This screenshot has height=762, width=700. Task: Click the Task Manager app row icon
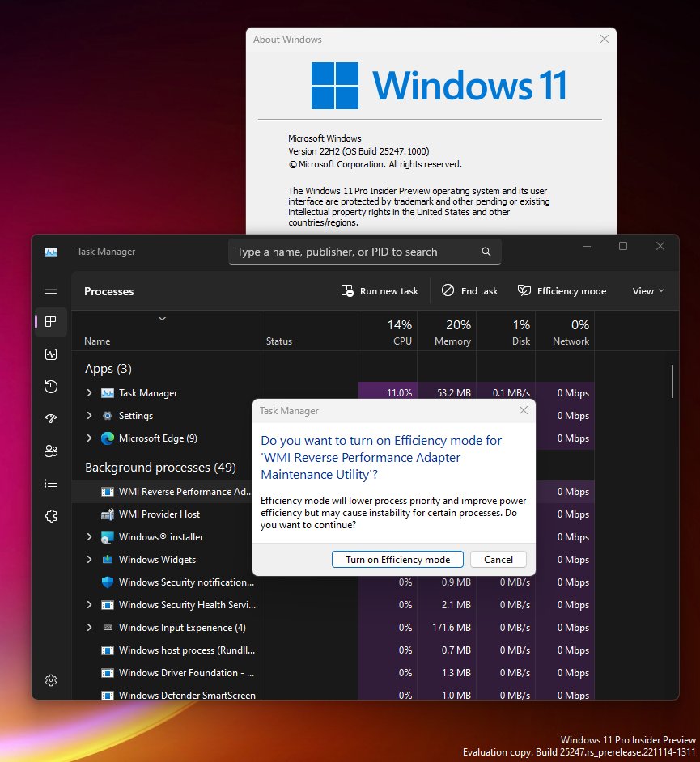pyautogui.click(x=108, y=392)
